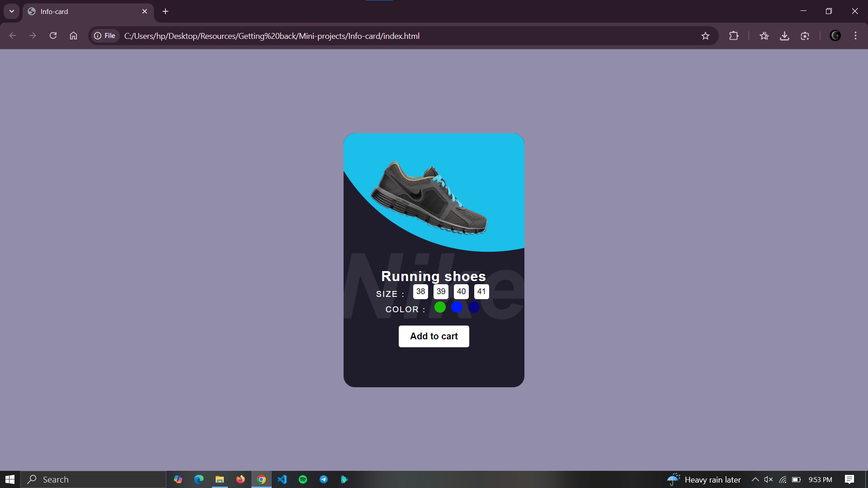Open the notification center icon

(849, 479)
